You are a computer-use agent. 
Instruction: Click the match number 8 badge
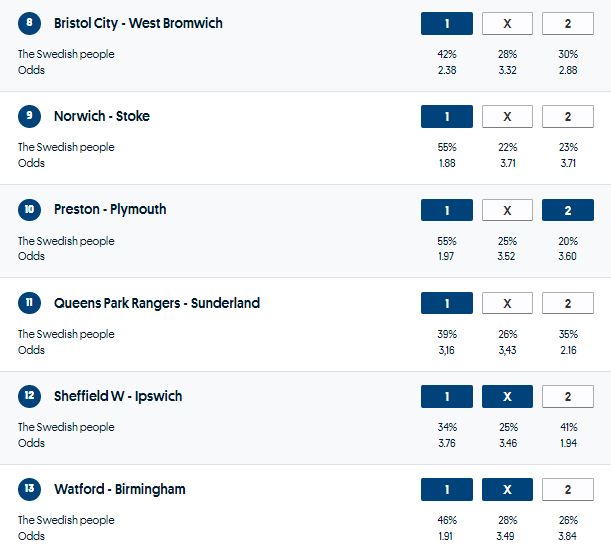tap(30, 23)
